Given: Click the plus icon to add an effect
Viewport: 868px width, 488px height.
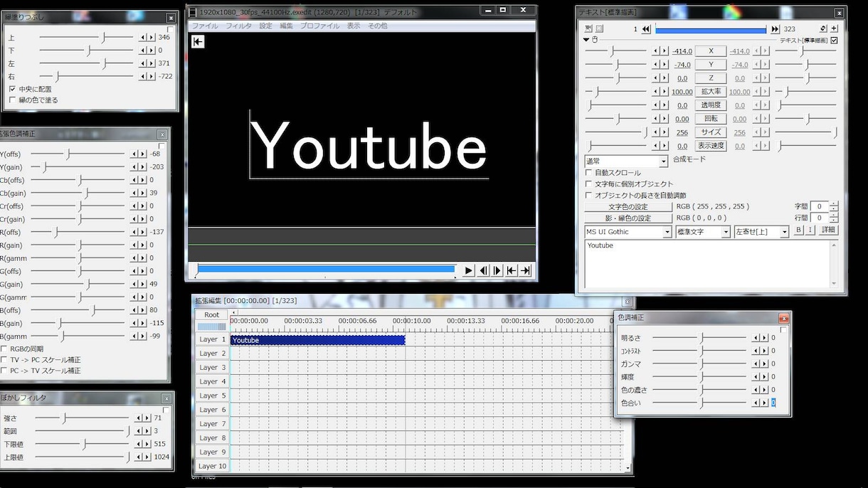Looking at the screenshot, I should pos(834,28).
